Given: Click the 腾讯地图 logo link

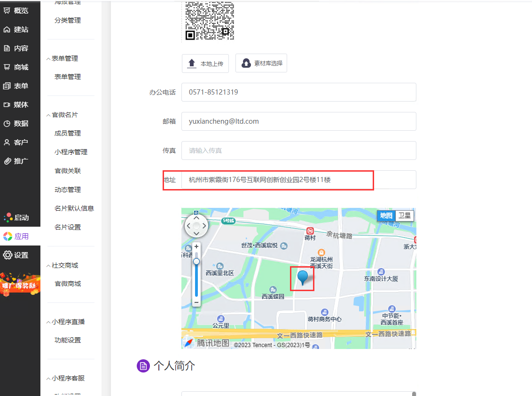Looking at the screenshot, I should [x=207, y=343].
